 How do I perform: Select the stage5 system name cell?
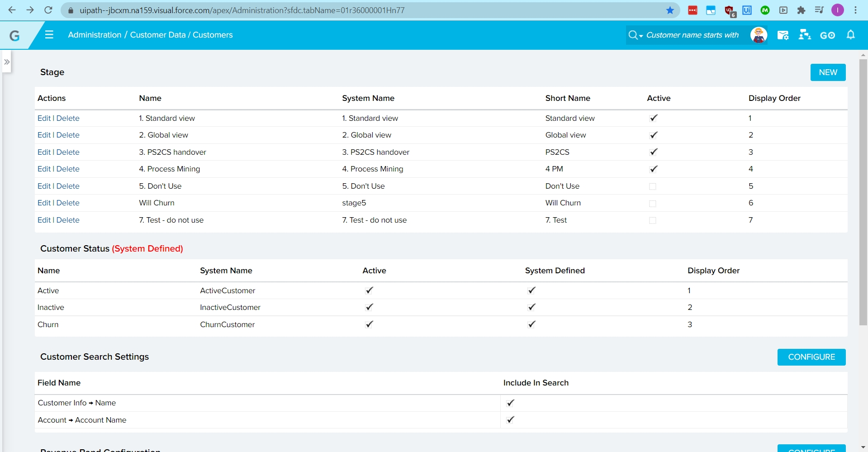pyautogui.click(x=354, y=203)
